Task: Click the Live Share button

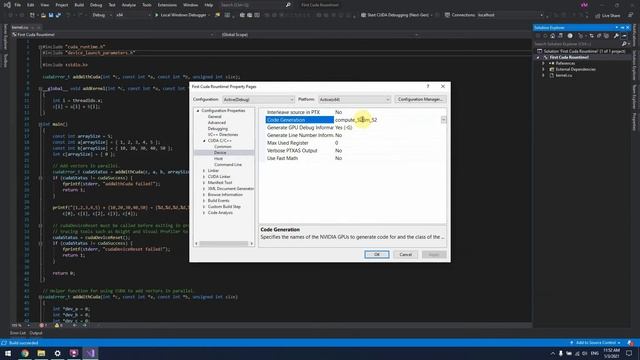Action: [607, 16]
